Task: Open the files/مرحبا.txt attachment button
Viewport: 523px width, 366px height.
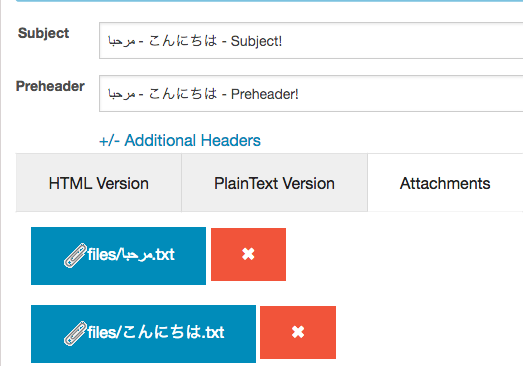Action: [x=118, y=256]
